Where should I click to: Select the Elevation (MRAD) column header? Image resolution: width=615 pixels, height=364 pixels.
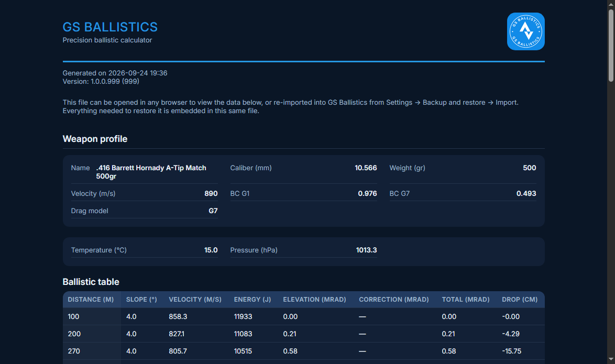click(x=314, y=300)
